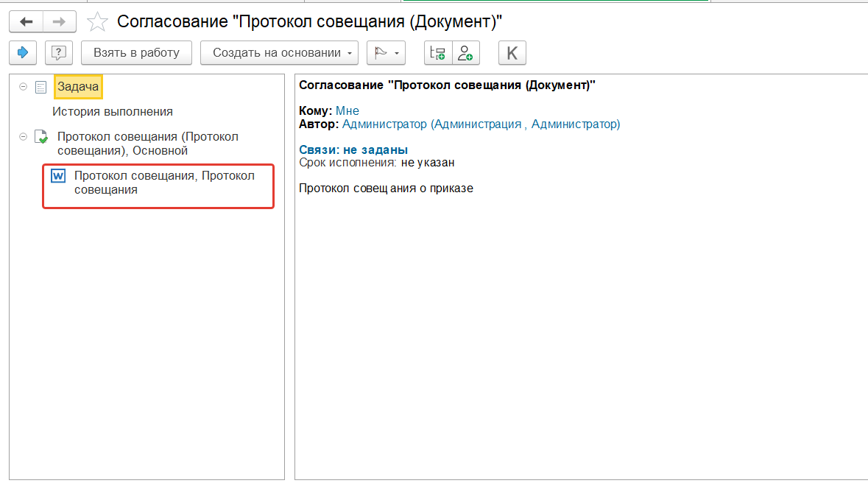This screenshot has height=486, width=868.
Task: Collapse the "Задача" tree node
Action: coord(23,87)
